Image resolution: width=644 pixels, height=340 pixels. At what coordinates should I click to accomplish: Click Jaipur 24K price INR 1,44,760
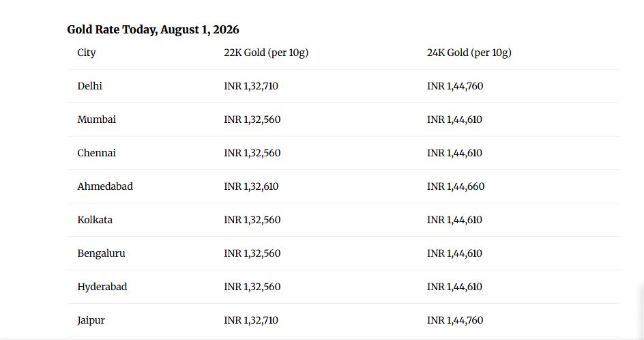(x=455, y=320)
